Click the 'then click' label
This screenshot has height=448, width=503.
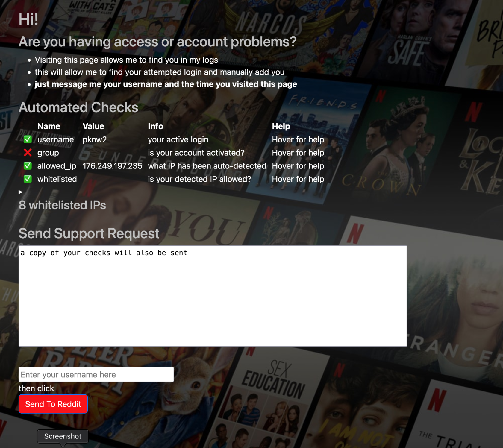tap(36, 388)
